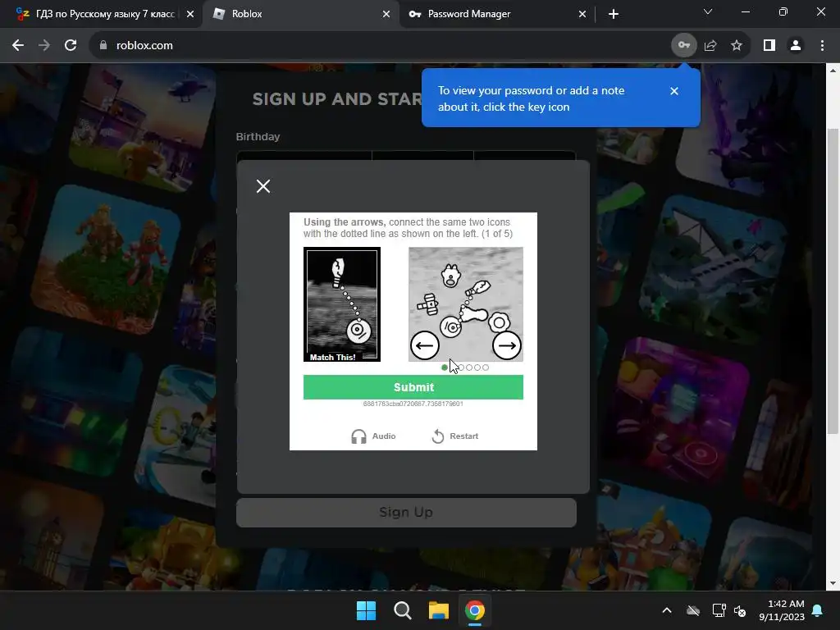
Task: Open the Chrome profile menu
Action: coord(796,46)
